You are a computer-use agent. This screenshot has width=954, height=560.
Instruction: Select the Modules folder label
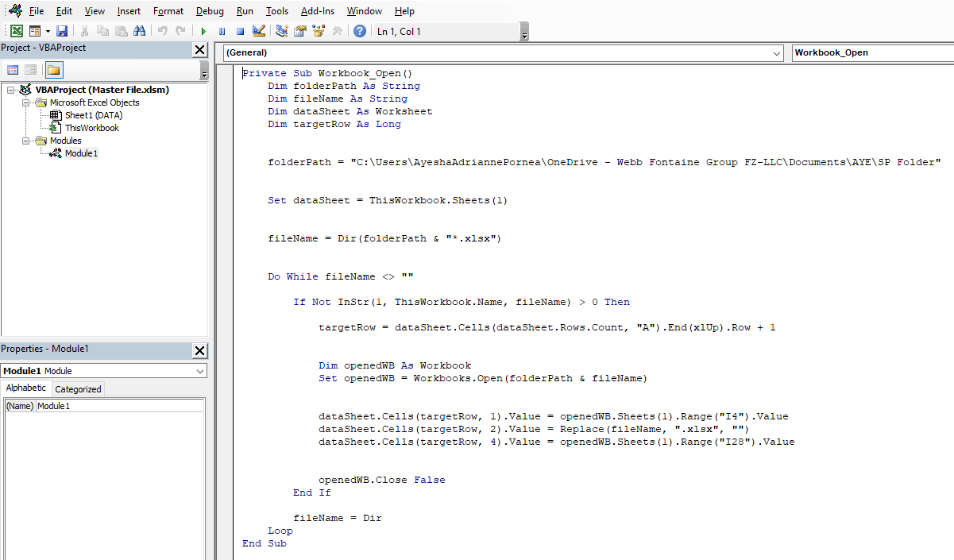(66, 141)
